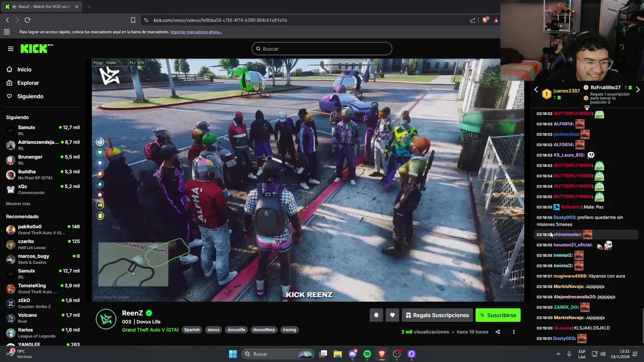Open Discord from taskbar
This screenshot has height=362, width=644.
tap(353, 354)
